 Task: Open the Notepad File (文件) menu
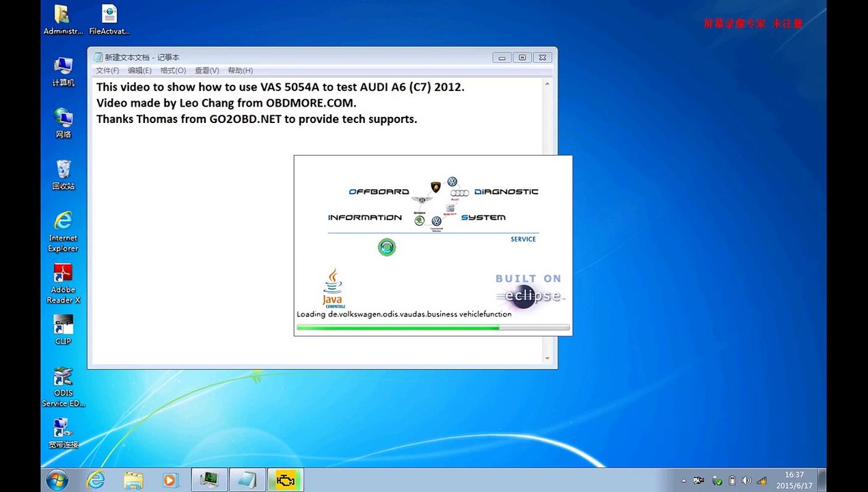(x=107, y=70)
